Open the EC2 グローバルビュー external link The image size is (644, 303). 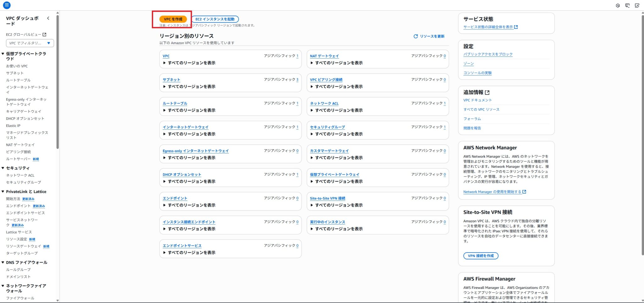26,35
